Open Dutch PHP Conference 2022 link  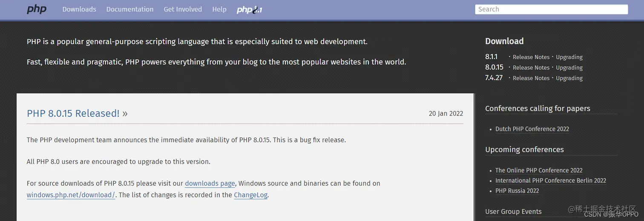coord(532,129)
